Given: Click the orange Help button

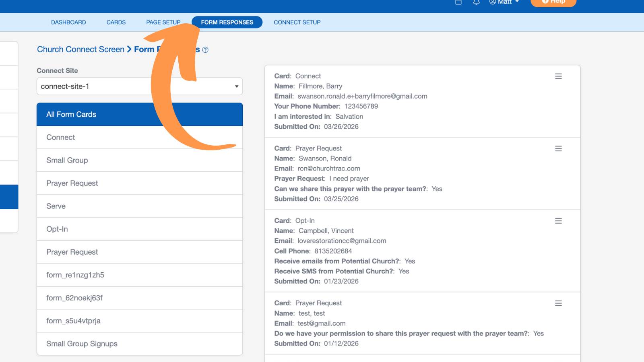Looking at the screenshot, I should (553, 2).
